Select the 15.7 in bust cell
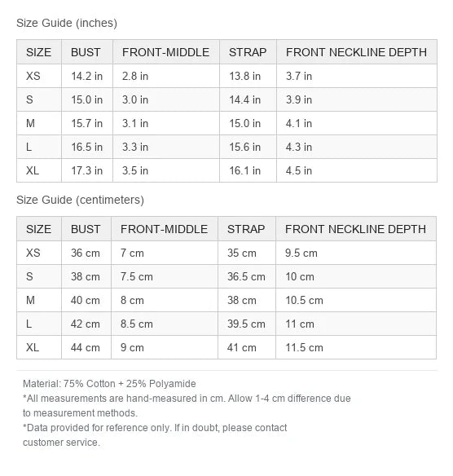The image size is (453, 476). coord(87,123)
